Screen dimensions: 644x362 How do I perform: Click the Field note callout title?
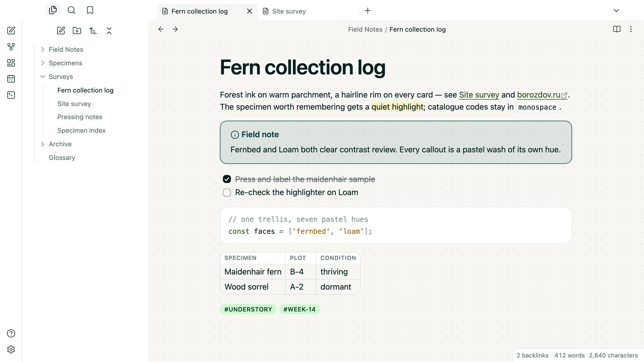tap(260, 134)
